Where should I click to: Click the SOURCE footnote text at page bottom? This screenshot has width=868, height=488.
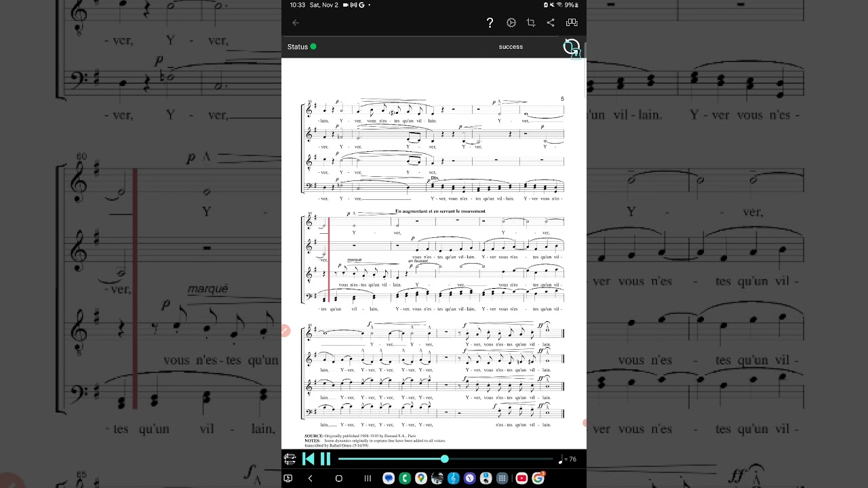[360, 436]
